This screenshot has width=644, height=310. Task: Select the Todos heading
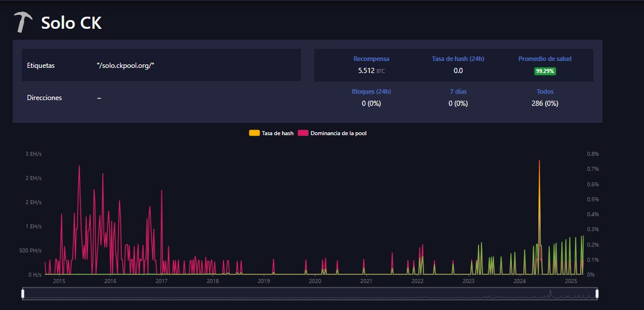tap(545, 91)
